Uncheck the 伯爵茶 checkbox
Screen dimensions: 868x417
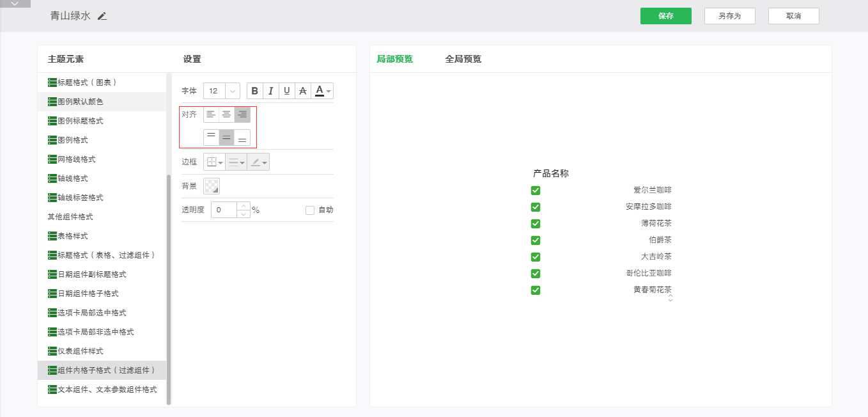(536, 240)
